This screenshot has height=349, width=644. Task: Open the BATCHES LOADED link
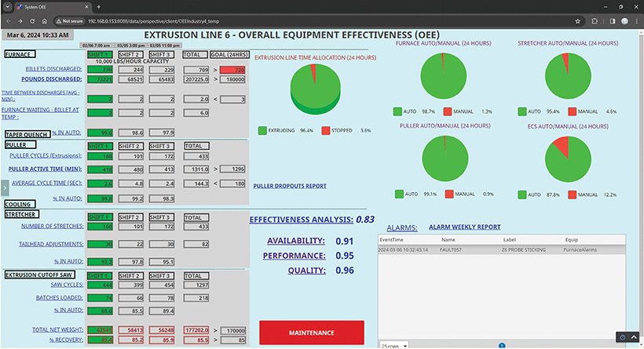point(60,298)
